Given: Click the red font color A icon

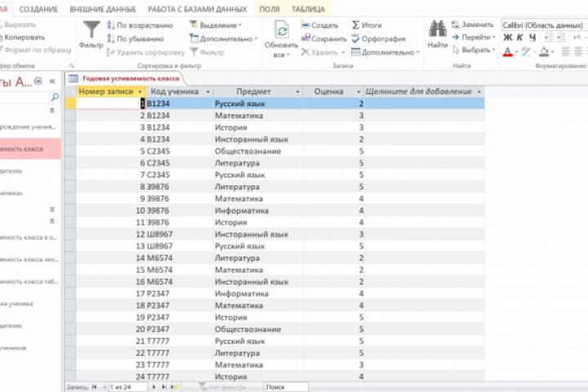Looking at the screenshot, I should coord(508,51).
